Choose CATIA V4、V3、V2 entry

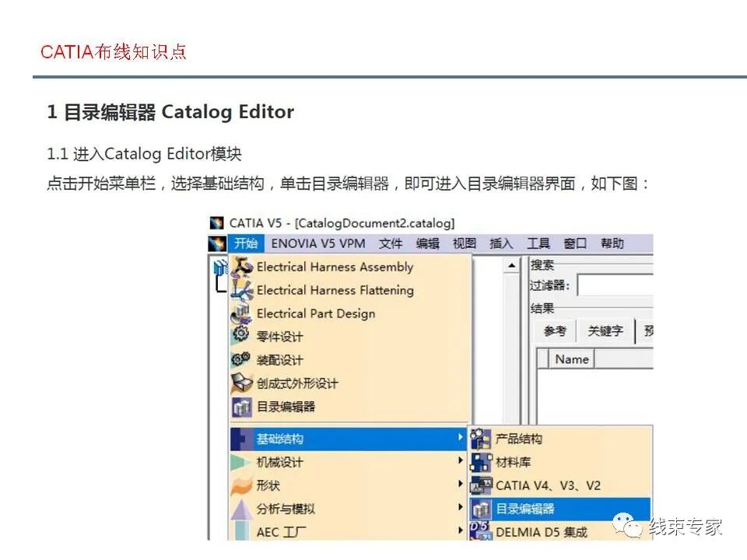pos(536,485)
